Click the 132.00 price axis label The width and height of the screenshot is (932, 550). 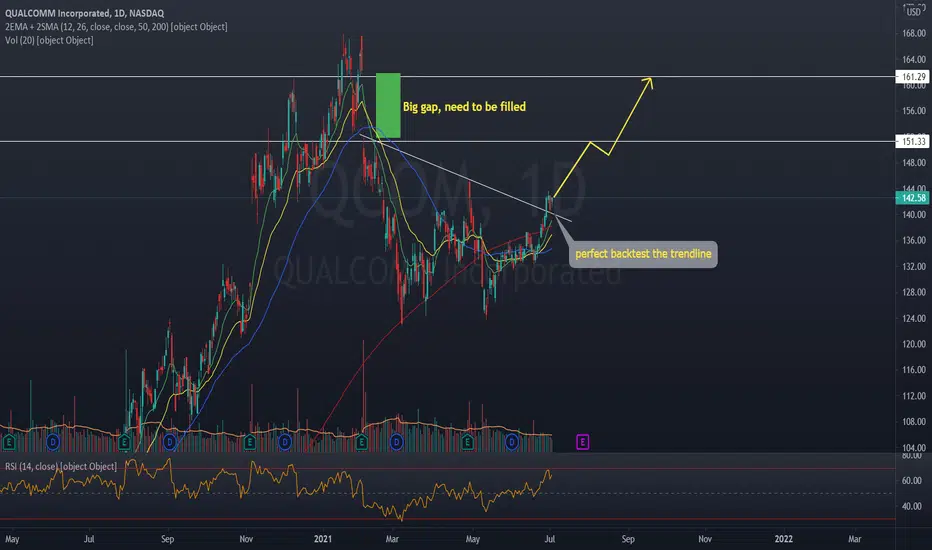(x=914, y=266)
